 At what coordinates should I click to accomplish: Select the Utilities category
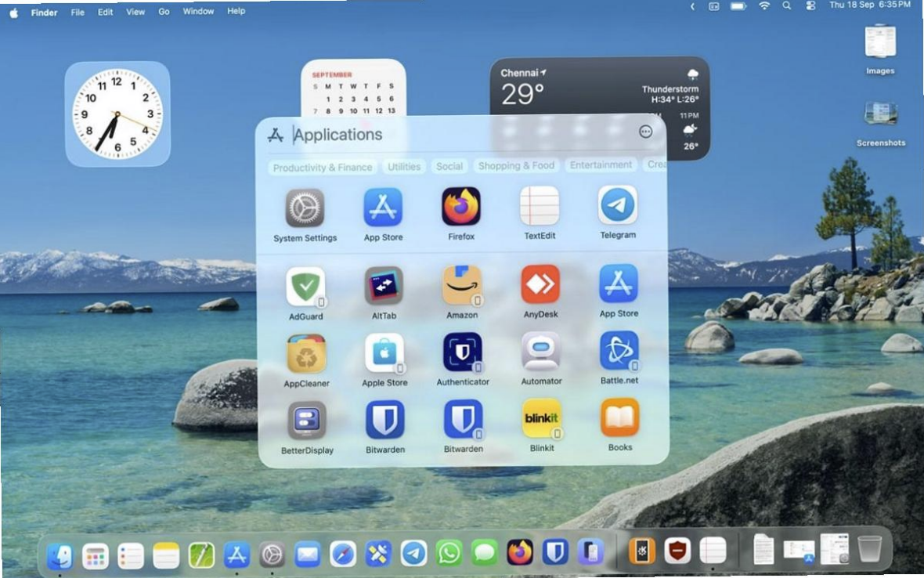coord(404,167)
